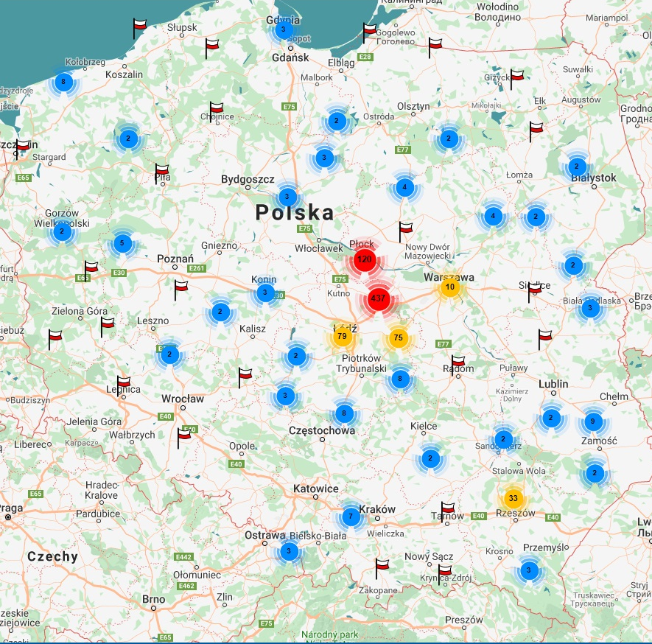Select the blue 2 cluster below Kielce
The width and height of the screenshot is (652, 644).
[430, 459]
